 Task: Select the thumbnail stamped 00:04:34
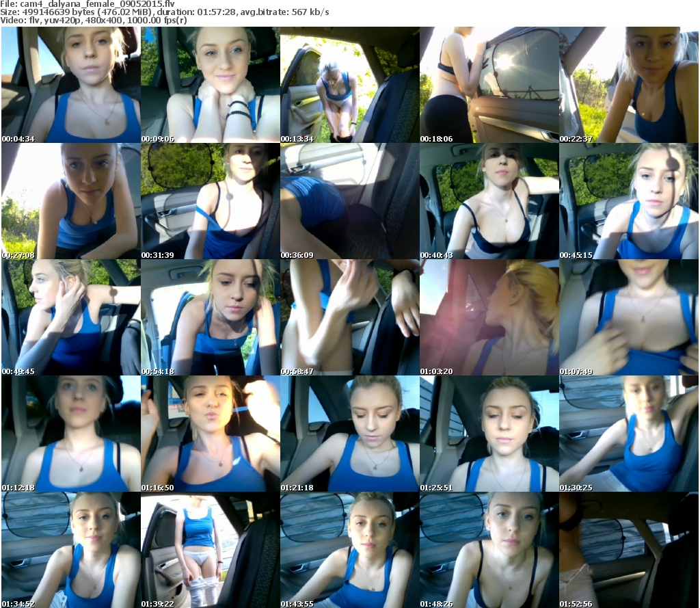[71, 85]
